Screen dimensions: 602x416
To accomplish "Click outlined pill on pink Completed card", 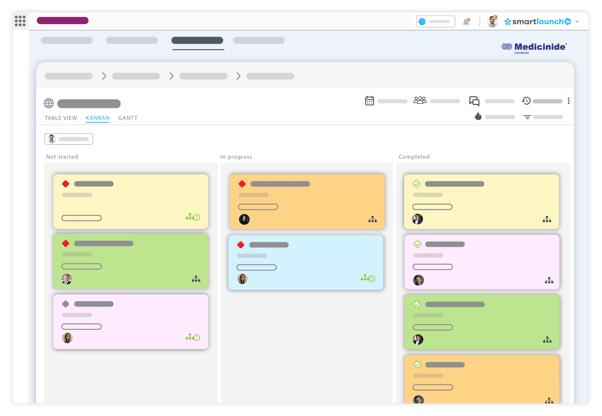I will pyautogui.click(x=433, y=267).
